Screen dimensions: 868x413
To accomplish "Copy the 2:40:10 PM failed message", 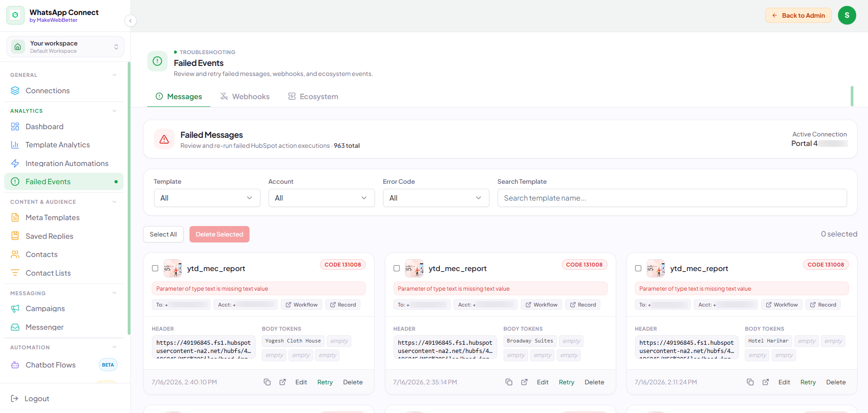I will 267,382.
